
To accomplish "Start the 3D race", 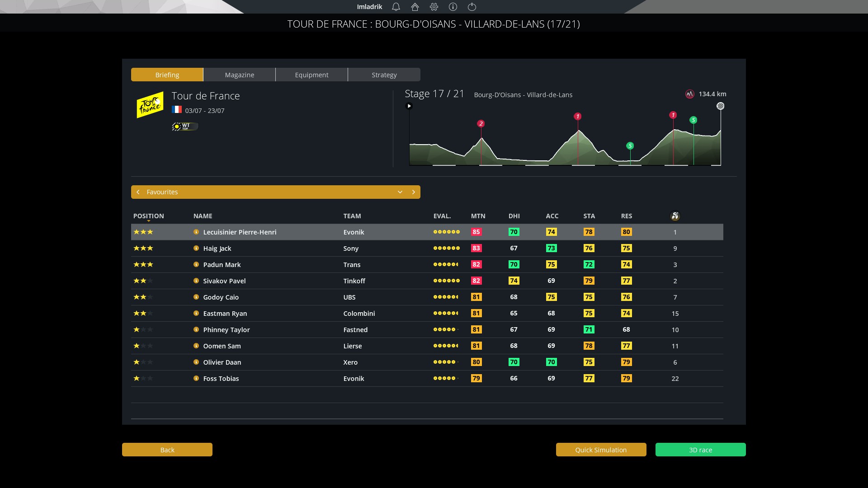I will pyautogui.click(x=700, y=450).
